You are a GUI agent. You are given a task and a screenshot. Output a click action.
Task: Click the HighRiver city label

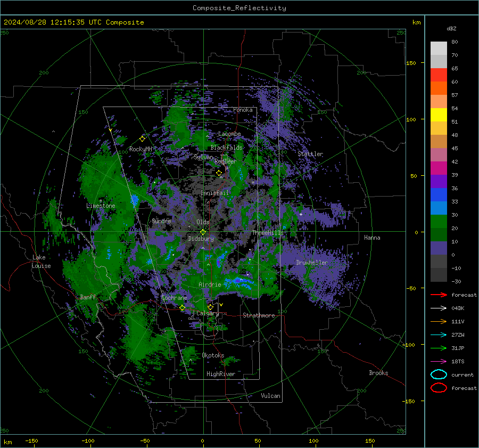(x=221, y=374)
